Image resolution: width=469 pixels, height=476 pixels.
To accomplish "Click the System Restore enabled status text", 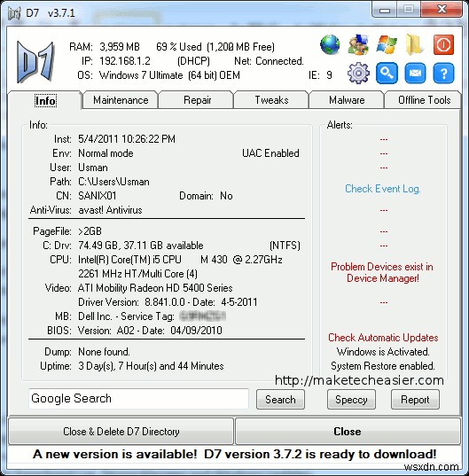I will pyautogui.click(x=383, y=366).
